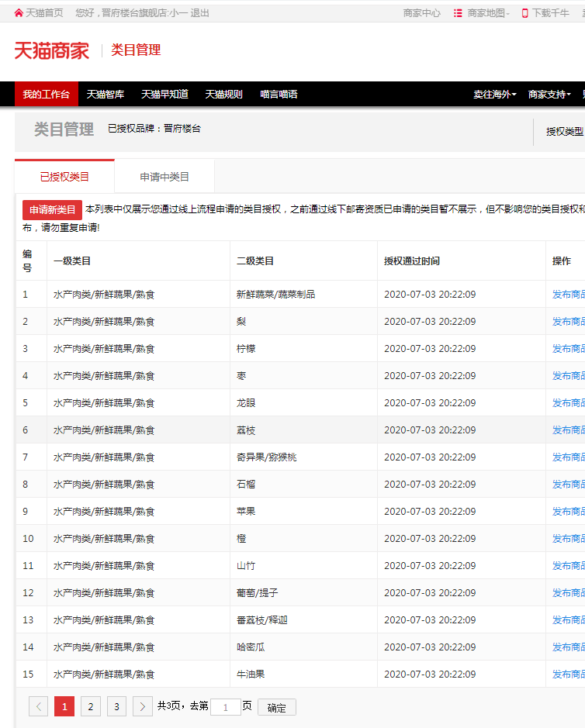Focus the page number input field
This screenshot has width=585, height=728.
(226, 707)
